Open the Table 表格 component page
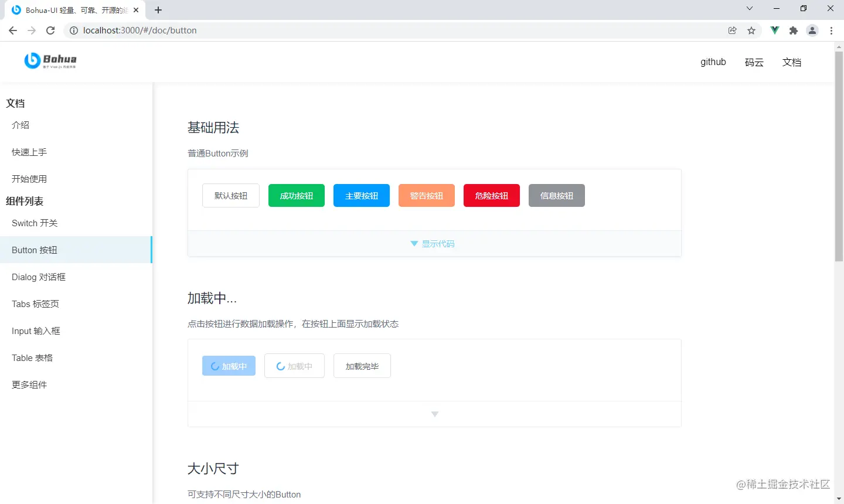Viewport: 844px width, 504px height. point(76,357)
